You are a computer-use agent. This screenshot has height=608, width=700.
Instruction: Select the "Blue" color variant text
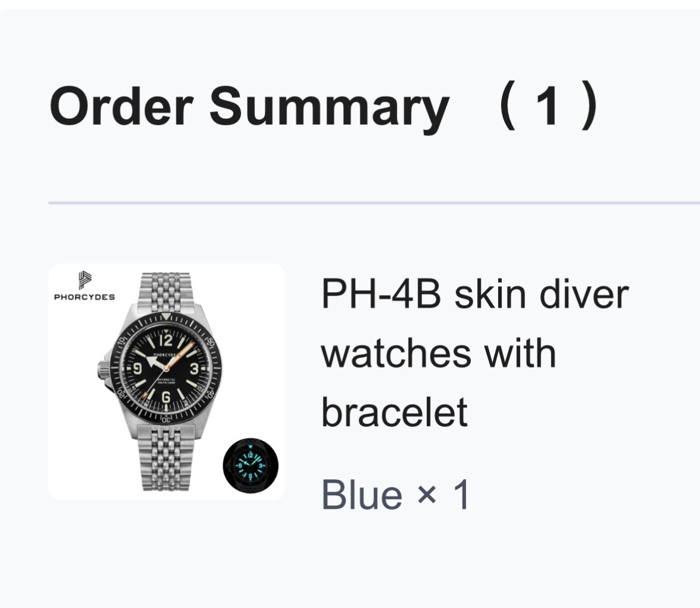click(x=362, y=495)
